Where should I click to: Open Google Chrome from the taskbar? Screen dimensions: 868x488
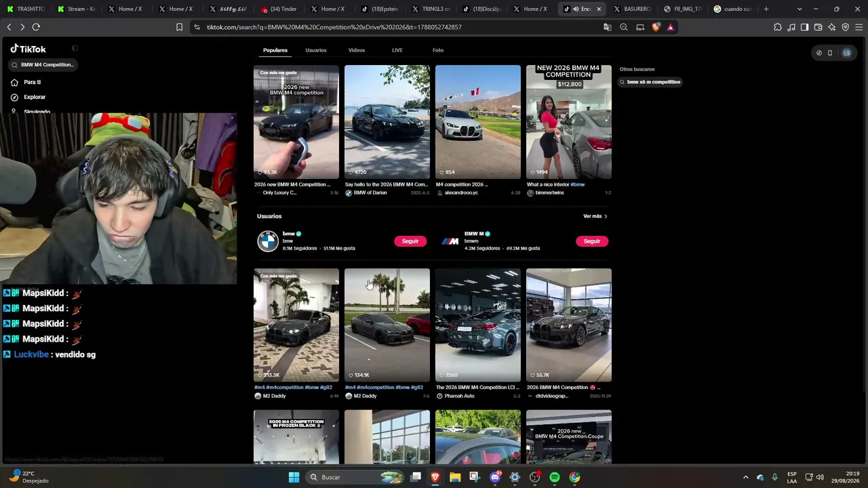[574, 477]
